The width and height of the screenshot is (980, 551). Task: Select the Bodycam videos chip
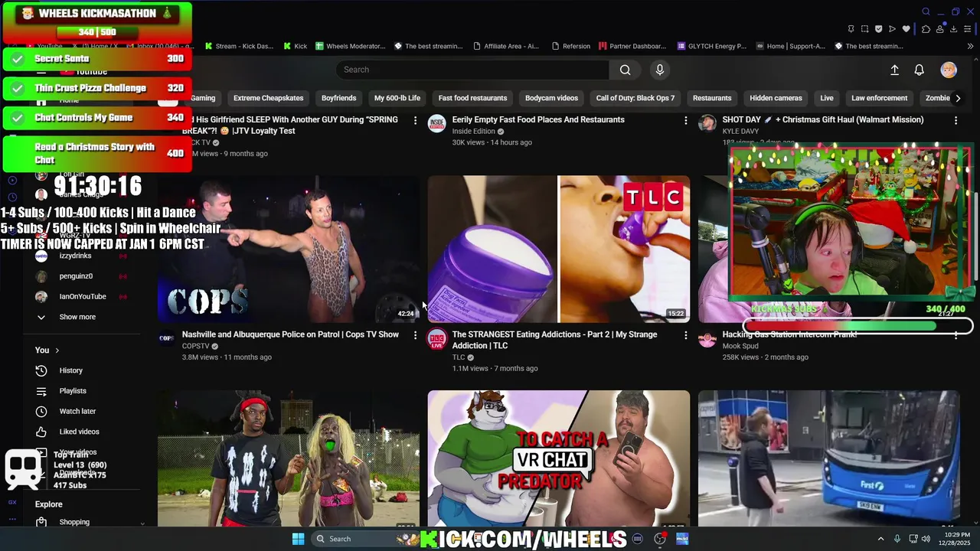pyautogui.click(x=551, y=98)
